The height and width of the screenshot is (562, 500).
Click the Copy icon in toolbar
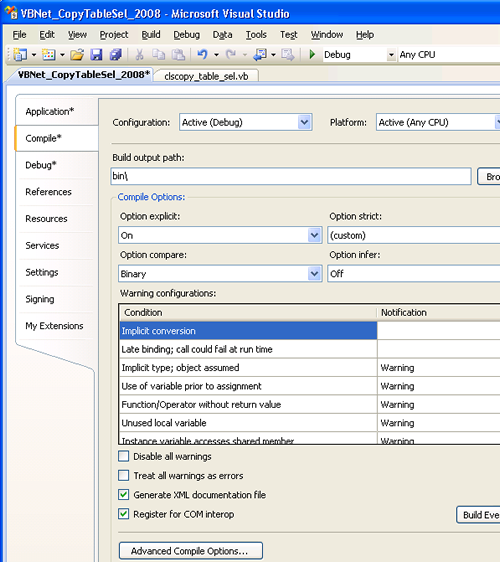click(x=158, y=54)
